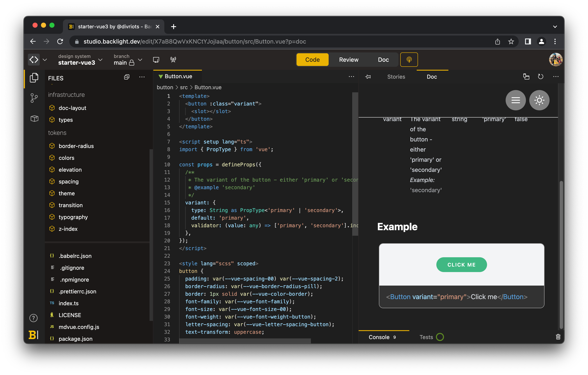Click the pin icon beside Stories tab
This screenshot has height=375, width=588.
pyautogui.click(x=368, y=77)
